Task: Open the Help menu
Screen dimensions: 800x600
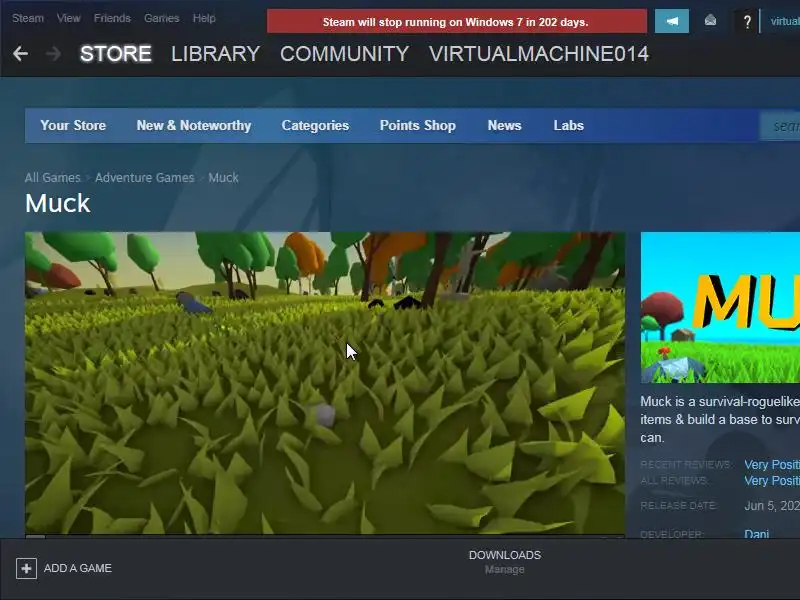Action: 204,18
